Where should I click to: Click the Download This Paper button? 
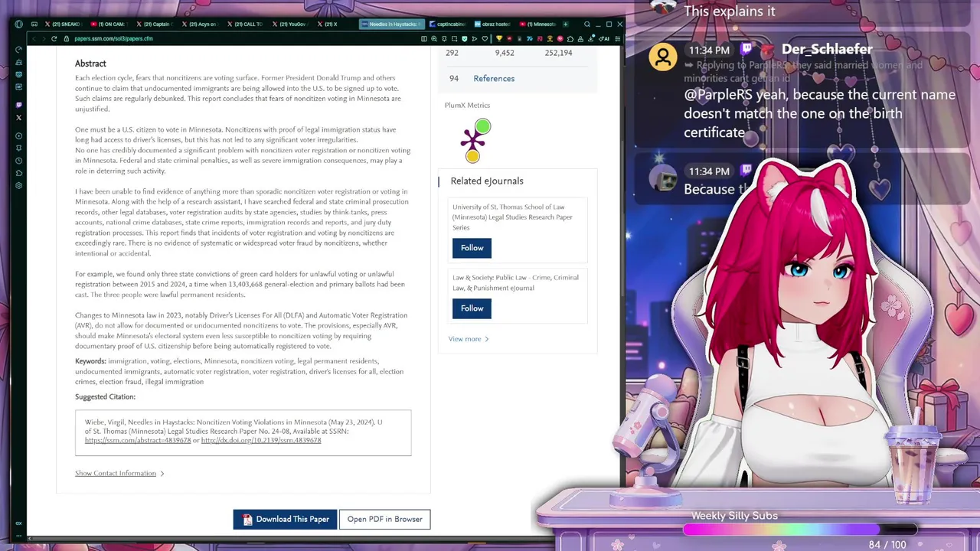click(x=285, y=519)
